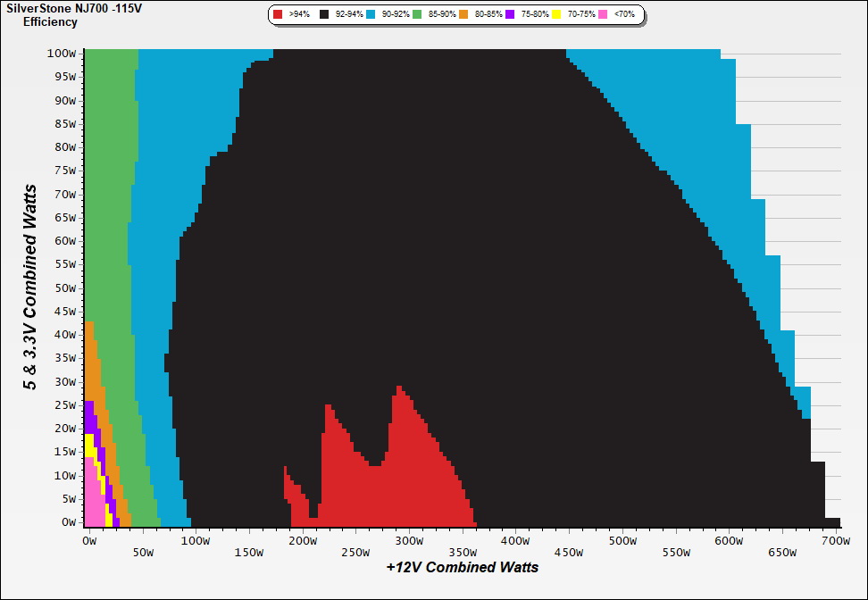This screenshot has height=600, width=868.
Task: Click the 500W label on the x-axis
Action: pos(622,541)
